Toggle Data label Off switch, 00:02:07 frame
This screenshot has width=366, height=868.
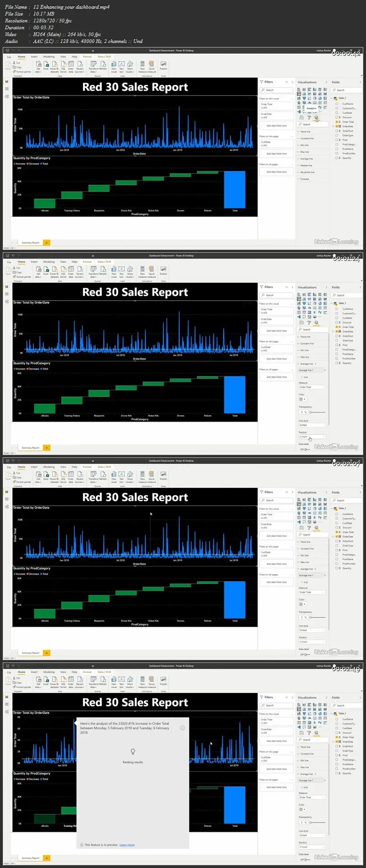[x=307, y=654]
